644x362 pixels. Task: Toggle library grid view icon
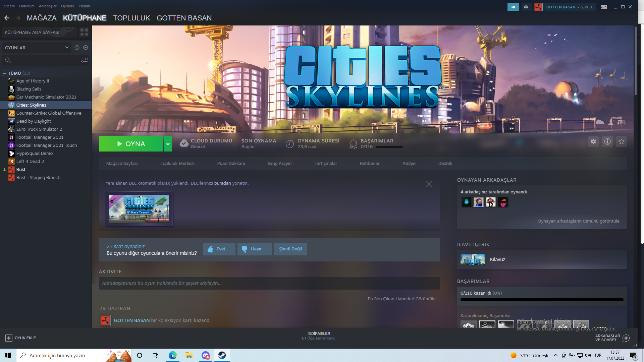tap(84, 32)
